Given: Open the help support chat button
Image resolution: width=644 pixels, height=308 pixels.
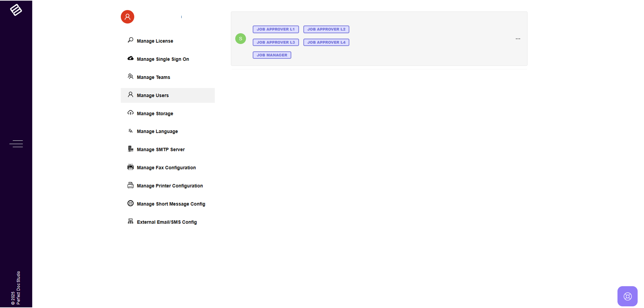Looking at the screenshot, I should pyautogui.click(x=627, y=296).
